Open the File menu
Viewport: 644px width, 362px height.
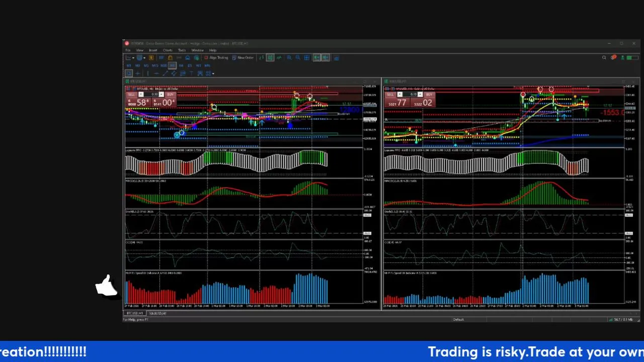coord(128,50)
